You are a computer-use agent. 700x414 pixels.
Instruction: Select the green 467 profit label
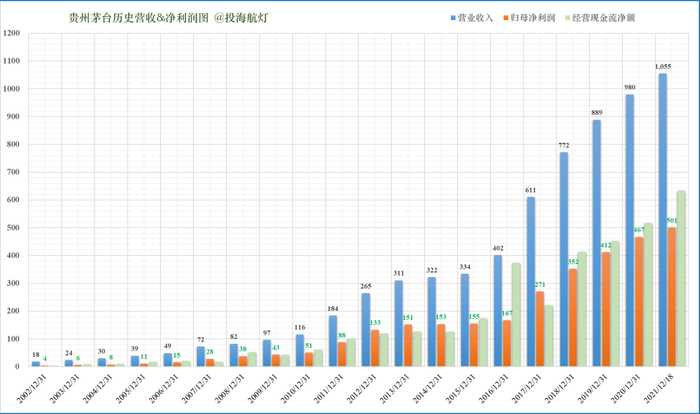click(x=639, y=230)
